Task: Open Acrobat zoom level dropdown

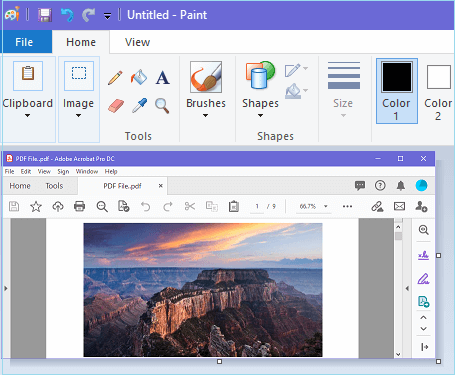Action: point(326,206)
